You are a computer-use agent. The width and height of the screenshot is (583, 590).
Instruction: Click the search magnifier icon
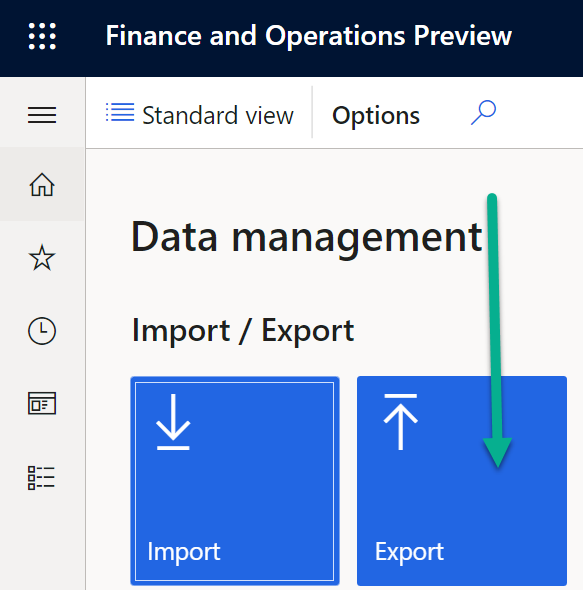(483, 113)
